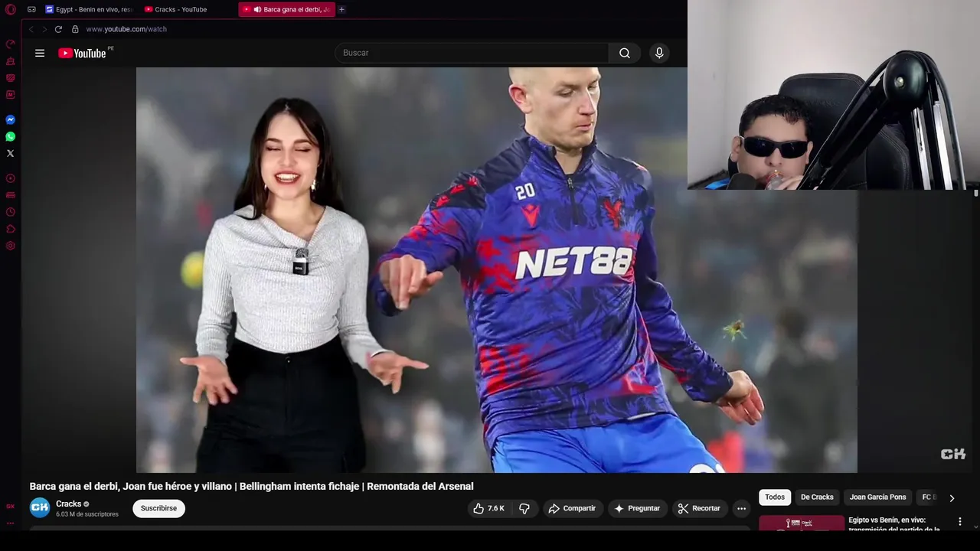This screenshot has height=551, width=980.
Task: Go back to previous page
Action: pyautogui.click(x=31, y=29)
